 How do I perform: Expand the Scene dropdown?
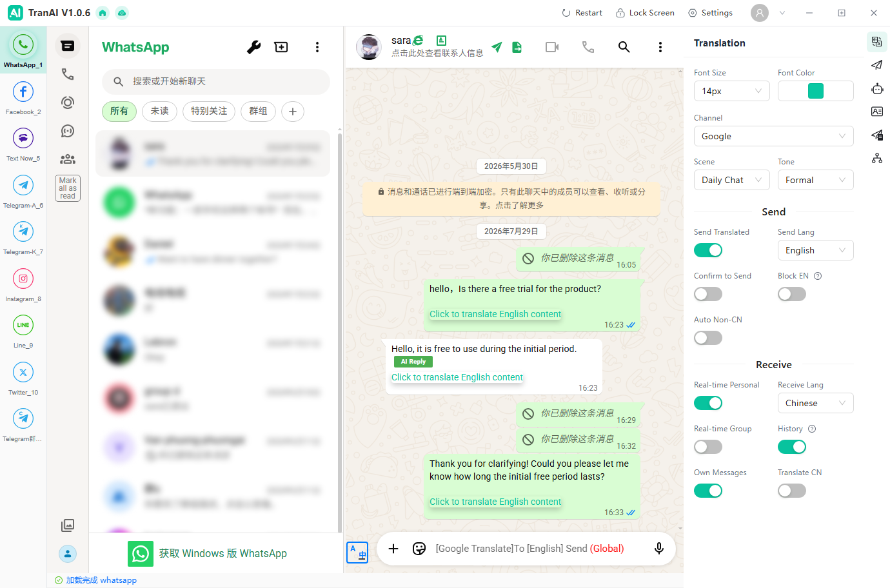tap(732, 180)
